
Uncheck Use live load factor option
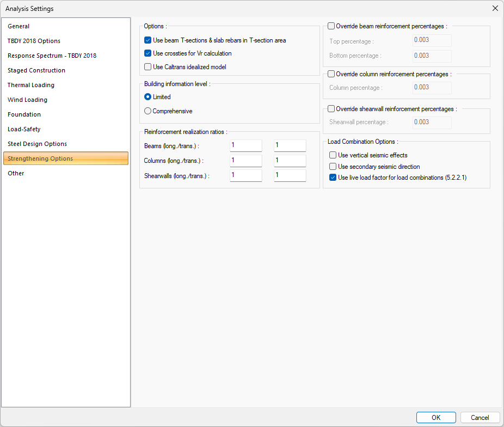click(333, 178)
